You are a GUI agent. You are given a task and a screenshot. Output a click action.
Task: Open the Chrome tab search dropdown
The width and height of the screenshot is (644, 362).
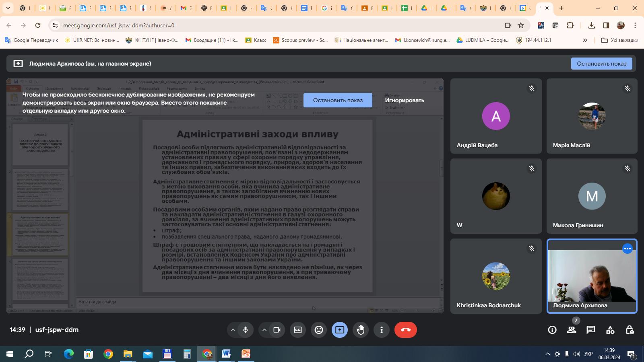[8, 8]
